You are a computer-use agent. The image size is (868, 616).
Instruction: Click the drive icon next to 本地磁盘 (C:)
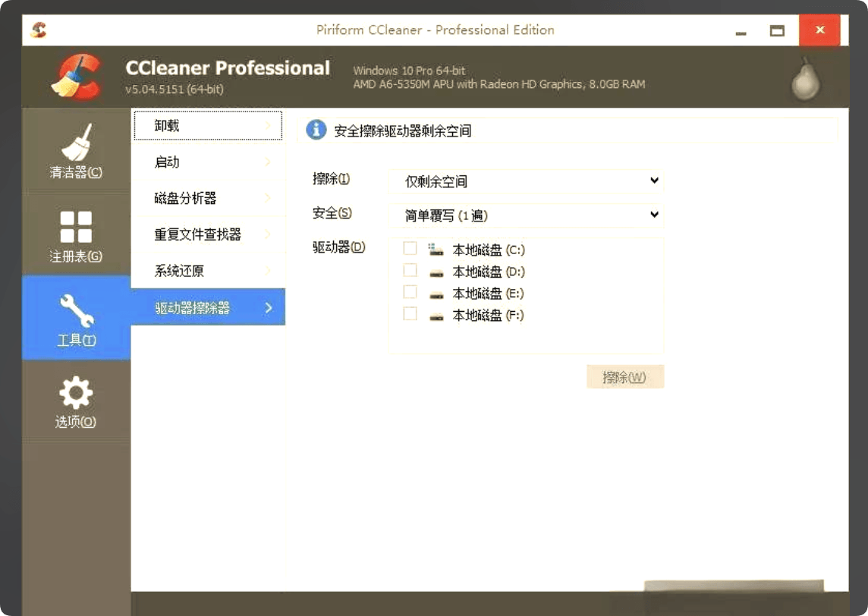pos(435,248)
